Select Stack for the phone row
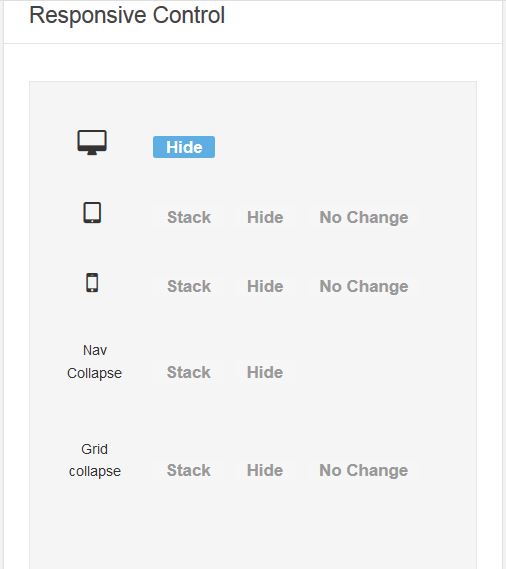Image resolution: width=506 pixels, height=569 pixels. (x=189, y=286)
